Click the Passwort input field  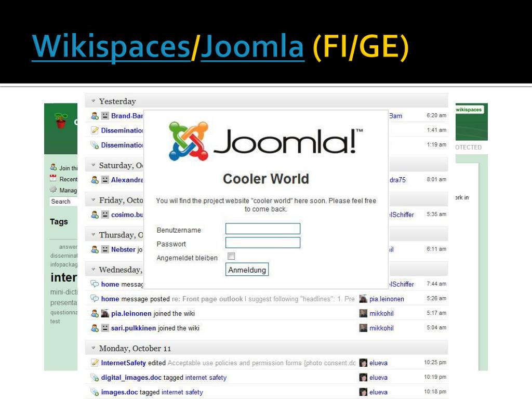click(262, 243)
